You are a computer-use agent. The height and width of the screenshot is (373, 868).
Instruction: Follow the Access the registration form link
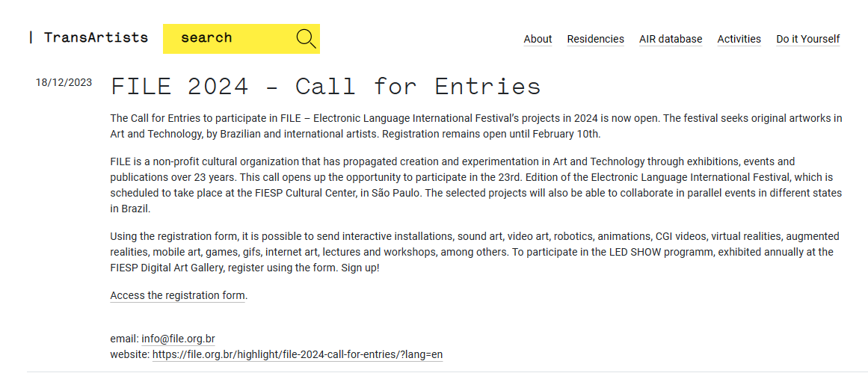click(x=177, y=295)
